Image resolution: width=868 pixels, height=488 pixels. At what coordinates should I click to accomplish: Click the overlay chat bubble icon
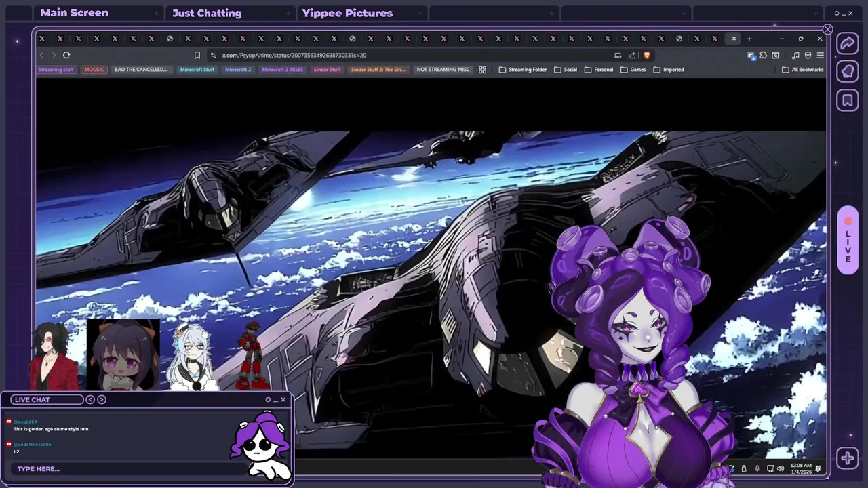[x=848, y=72]
